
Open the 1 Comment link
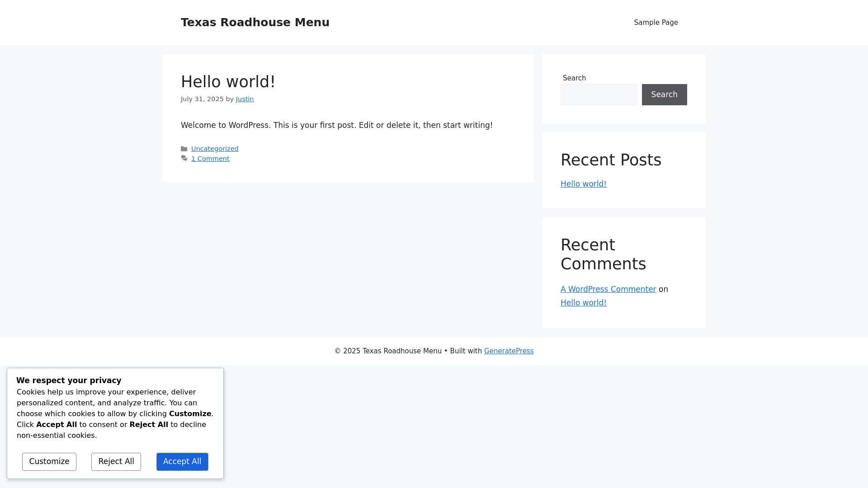coord(210,159)
